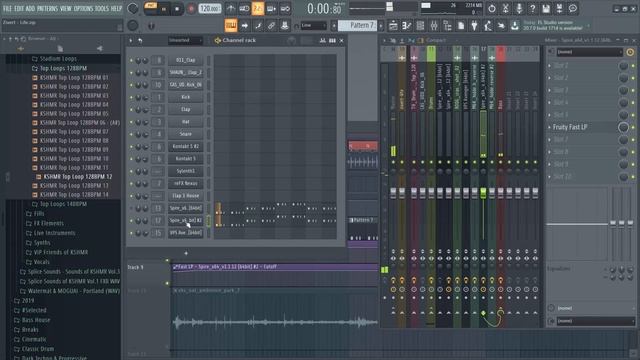Select KSHMR Top Loop 128BPM 01 sample
The image size is (640, 360).
(x=70, y=78)
